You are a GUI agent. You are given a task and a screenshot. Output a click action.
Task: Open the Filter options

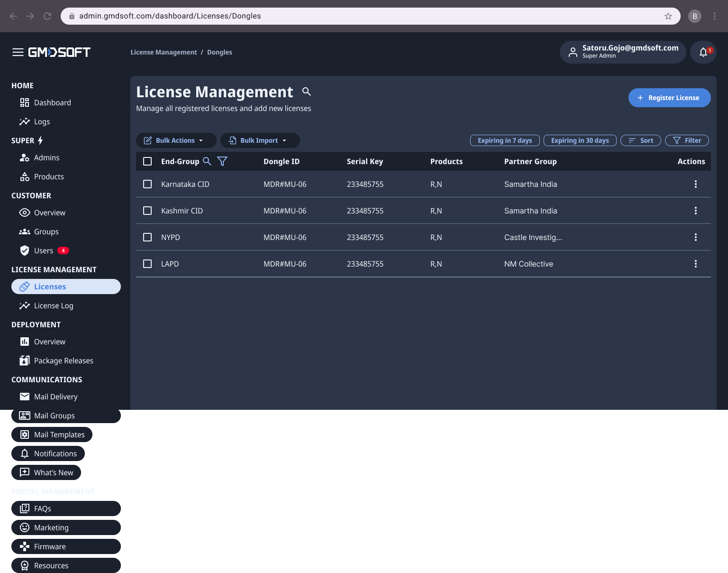click(687, 140)
